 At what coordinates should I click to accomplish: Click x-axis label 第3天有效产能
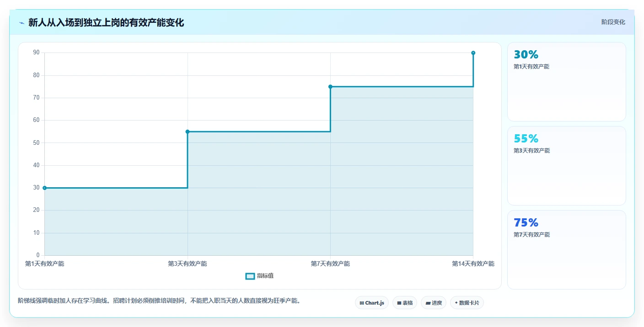pos(188,264)
